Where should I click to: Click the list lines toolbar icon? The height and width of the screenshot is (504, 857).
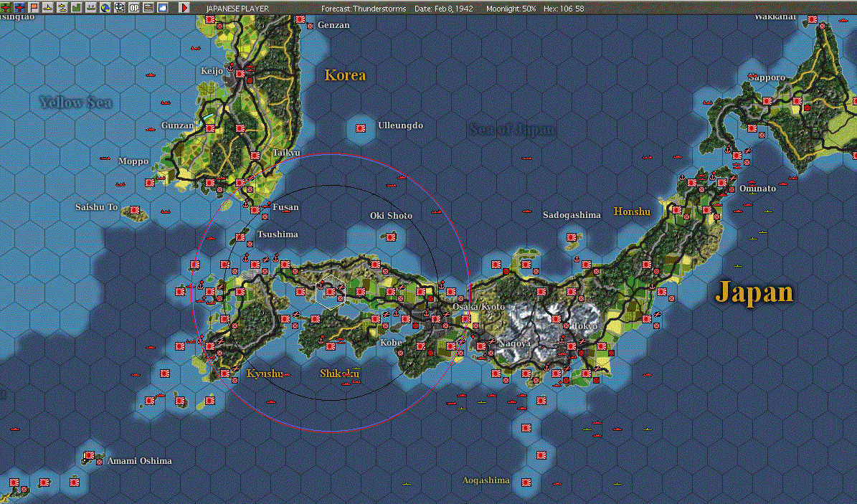148,8
